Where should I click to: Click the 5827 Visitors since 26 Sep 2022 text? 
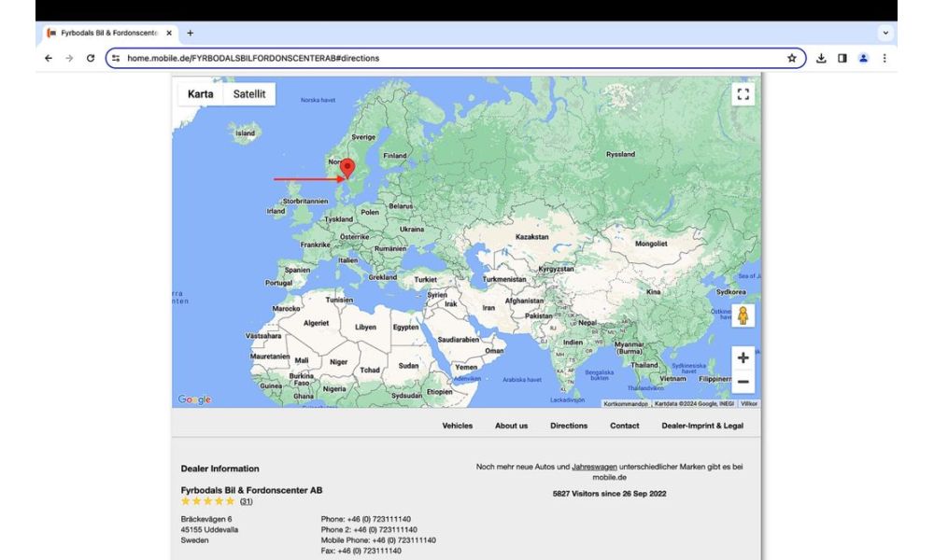point(609,494)
